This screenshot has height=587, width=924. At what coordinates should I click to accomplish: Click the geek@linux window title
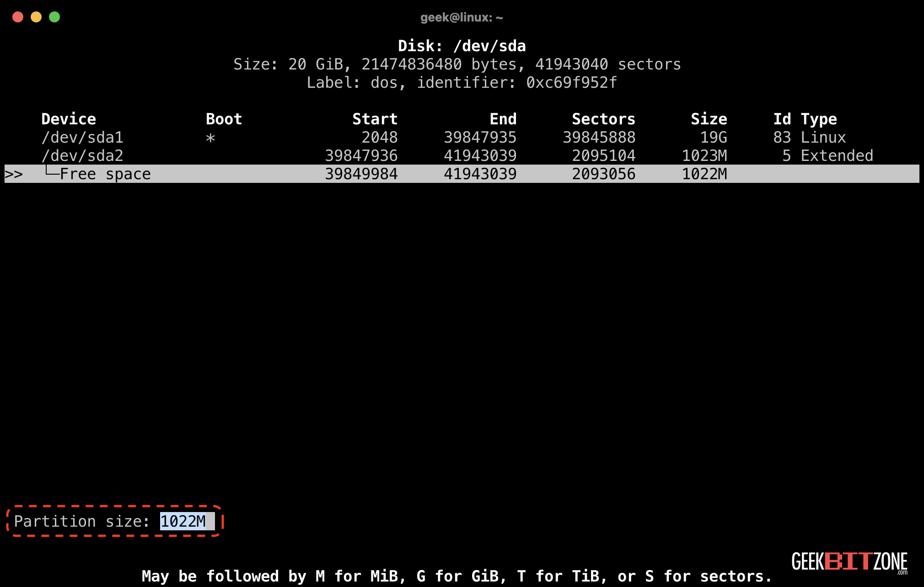[462, 17]
